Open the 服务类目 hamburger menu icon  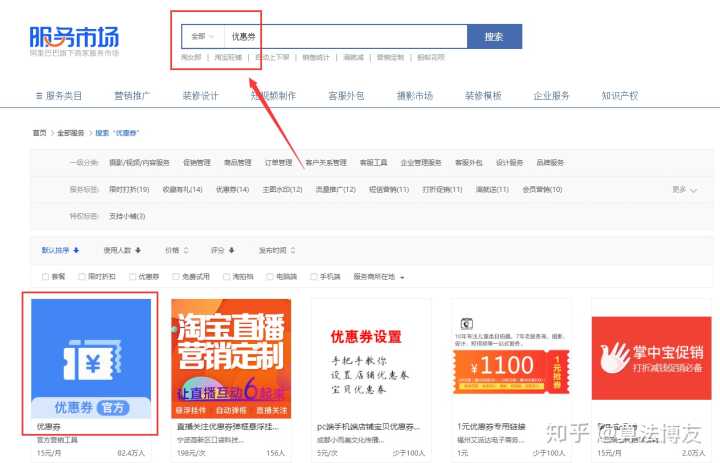[x=38, y=96]
